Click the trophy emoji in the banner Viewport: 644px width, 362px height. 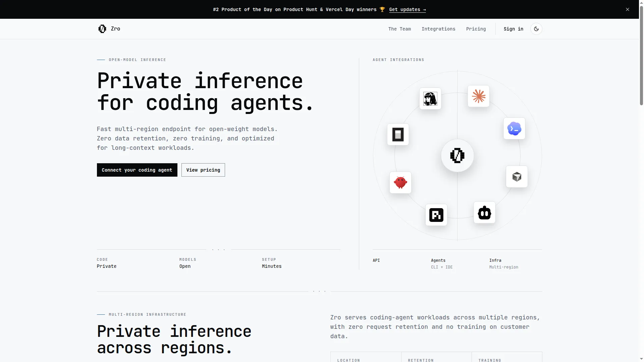[x=382, y=9]
